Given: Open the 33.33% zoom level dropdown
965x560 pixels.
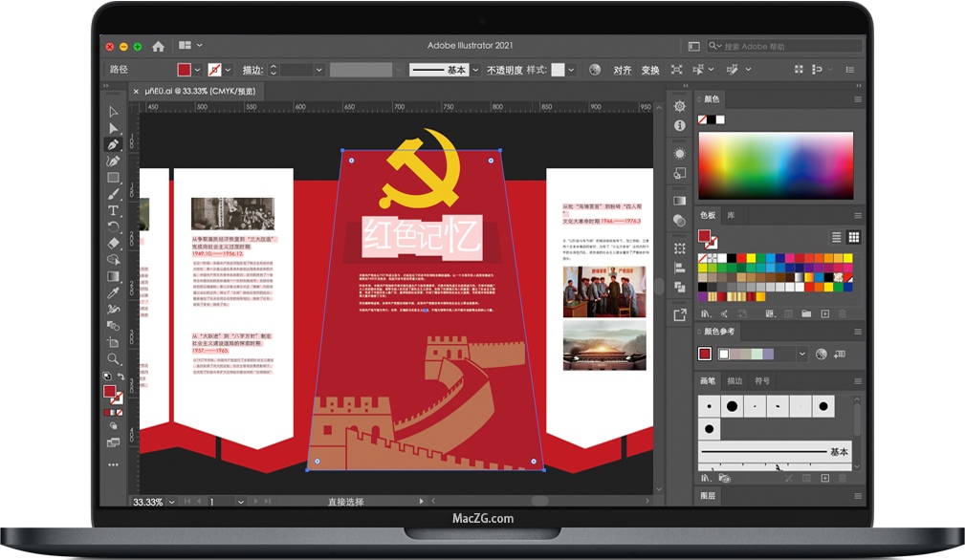Looking at the screenshot, I should pos(172,501).
